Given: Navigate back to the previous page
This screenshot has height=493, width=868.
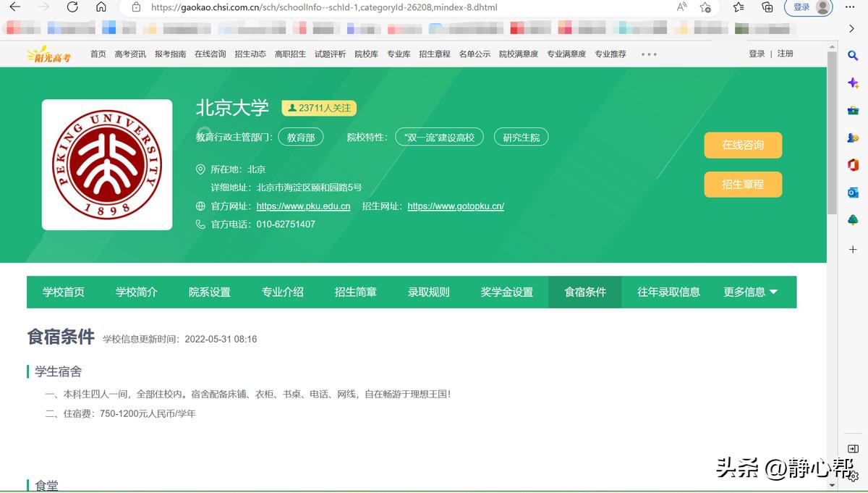Looking at the screenshot, I should pyautogui.click(x=14, y=7).
